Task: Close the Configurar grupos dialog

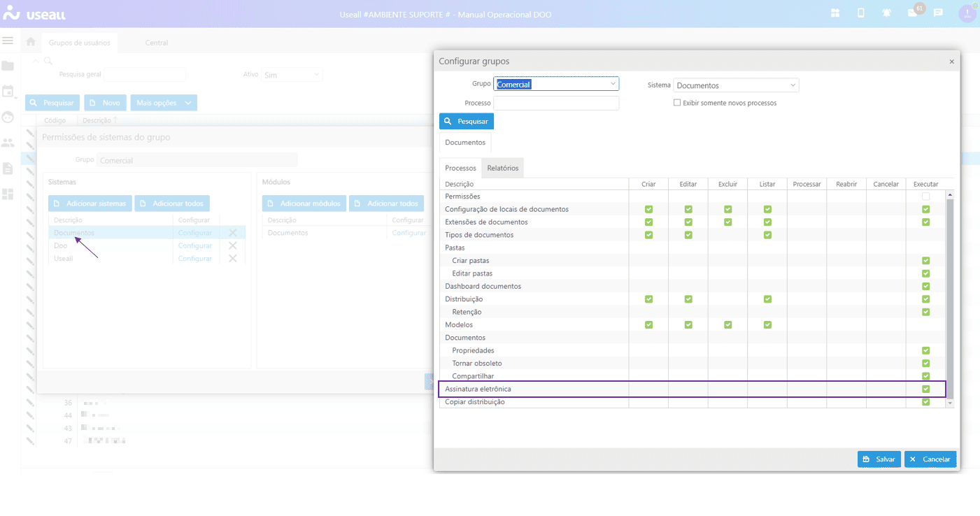Action: point(951,62)
